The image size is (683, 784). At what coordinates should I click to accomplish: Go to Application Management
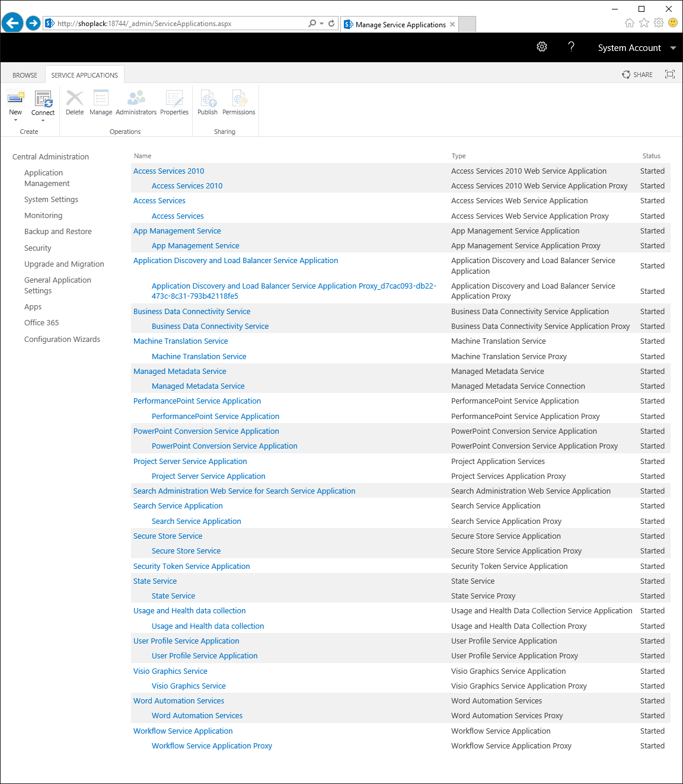pyautogui.click(x=47, y=178)
